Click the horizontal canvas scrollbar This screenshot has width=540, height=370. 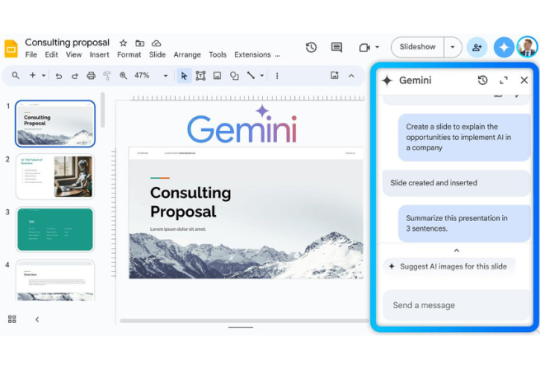click(x=244, y=321)
